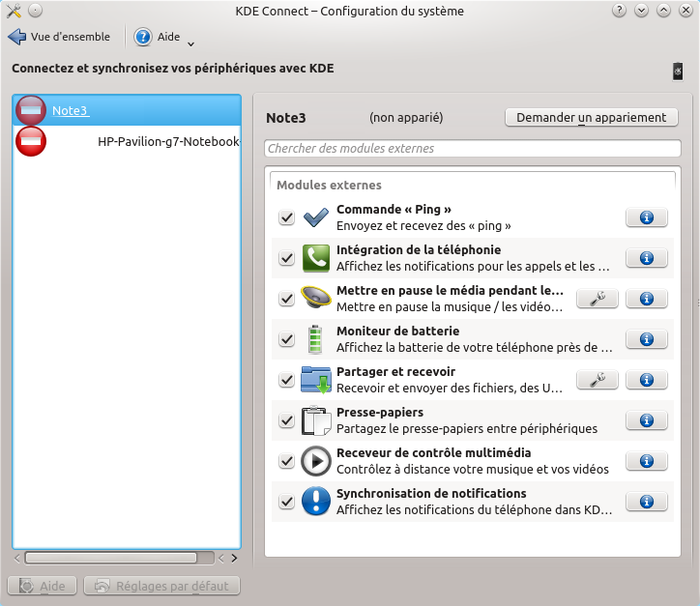Open settings wrench for Mettre en pause le média

click(x=597, y=299)
